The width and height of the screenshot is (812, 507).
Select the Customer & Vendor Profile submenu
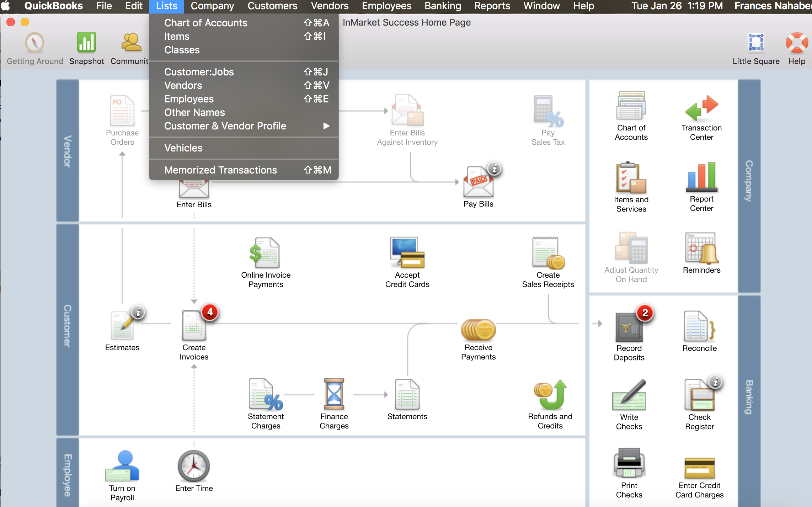pyautogui.click(x=225, y=126)
